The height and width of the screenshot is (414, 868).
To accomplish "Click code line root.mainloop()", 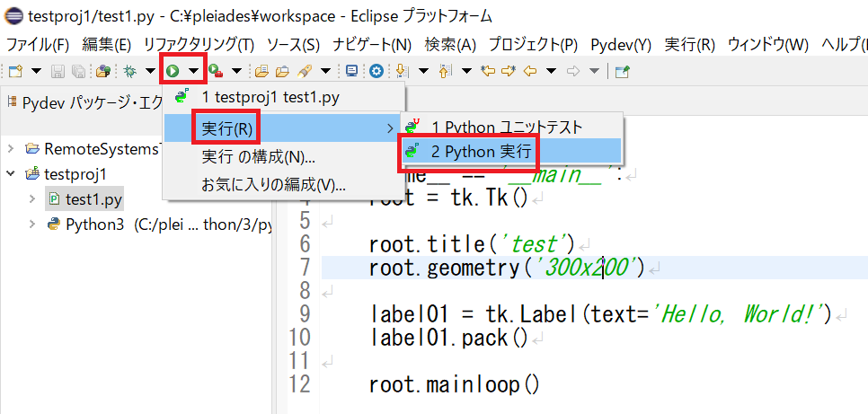I will [455, 384].
